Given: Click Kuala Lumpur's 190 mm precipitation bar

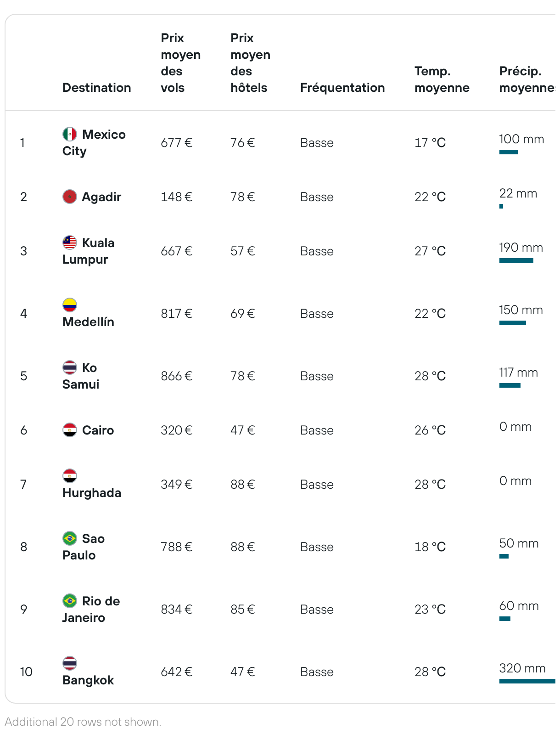Looking at the screenshot, I should pos(516,260).
